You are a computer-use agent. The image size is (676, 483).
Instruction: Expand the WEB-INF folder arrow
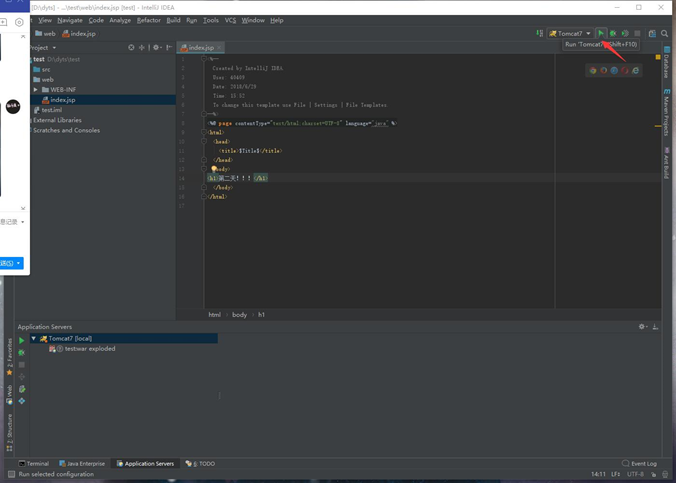coord(35,90)
